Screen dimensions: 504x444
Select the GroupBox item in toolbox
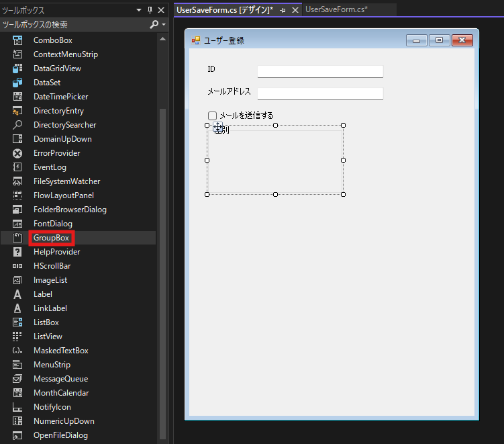click(x=78, y=238)
